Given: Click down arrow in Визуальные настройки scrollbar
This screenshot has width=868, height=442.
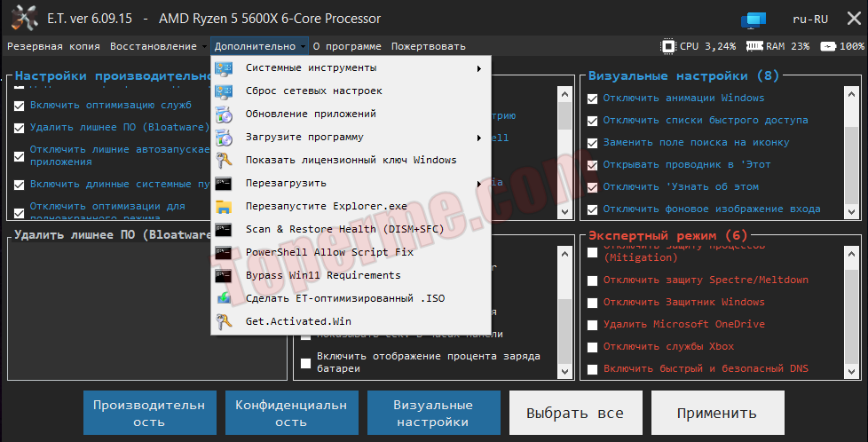Looking at the screenshot, I should click(851, 211).
